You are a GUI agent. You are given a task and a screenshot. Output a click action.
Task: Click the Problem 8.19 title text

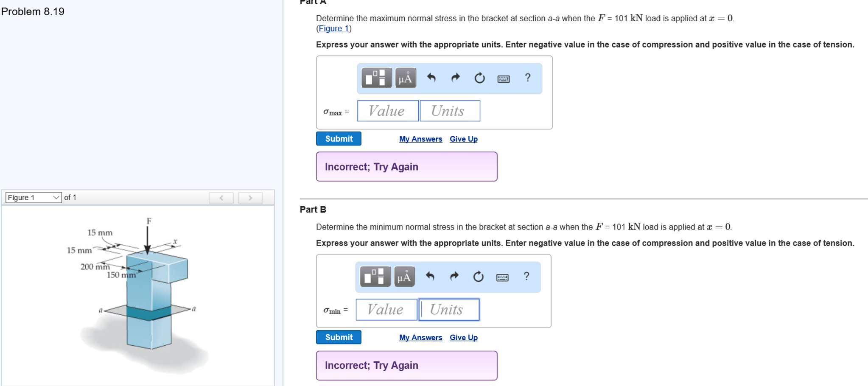pyautogui.click(x=33, y=11)
